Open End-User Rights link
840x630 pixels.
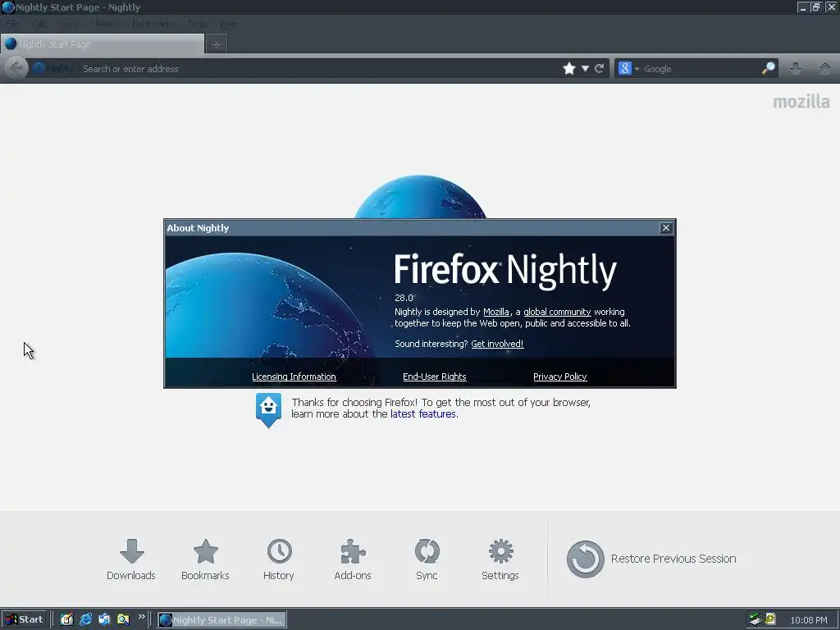[435, 377]
